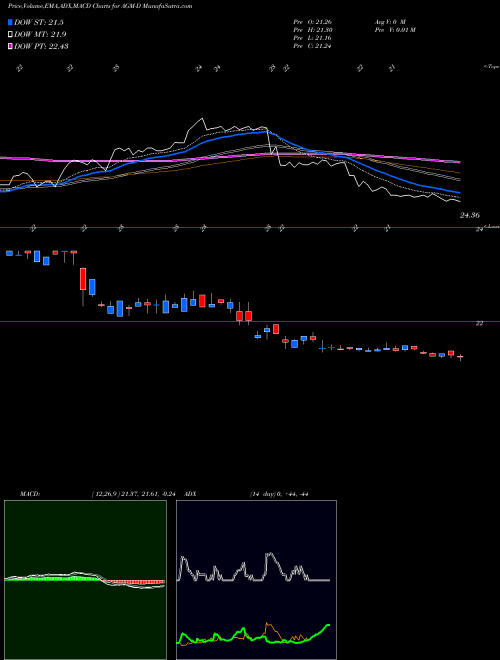
Task: Select the DOW MT: 21.9 label
Action: pyautogui.click(x=40, y=34)
